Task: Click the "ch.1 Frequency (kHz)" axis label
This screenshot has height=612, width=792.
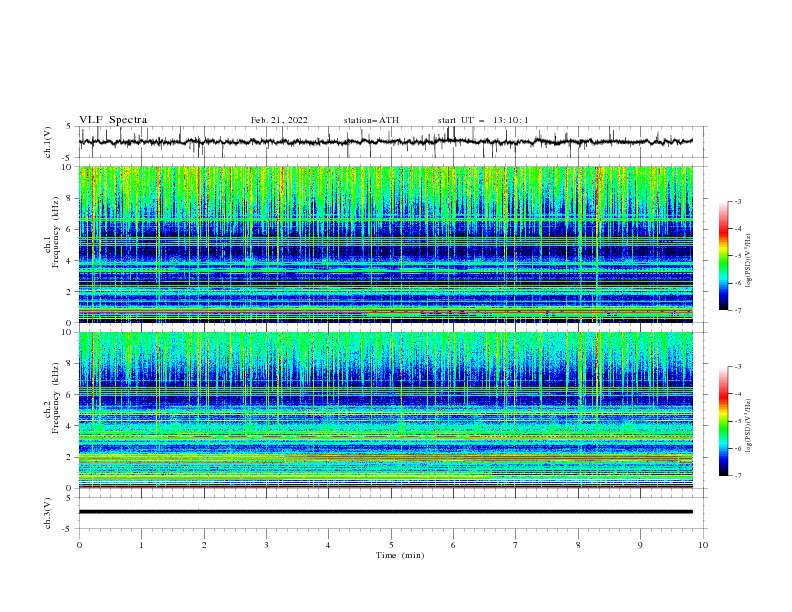Action: pyautogui.click(x=51, y=232)
